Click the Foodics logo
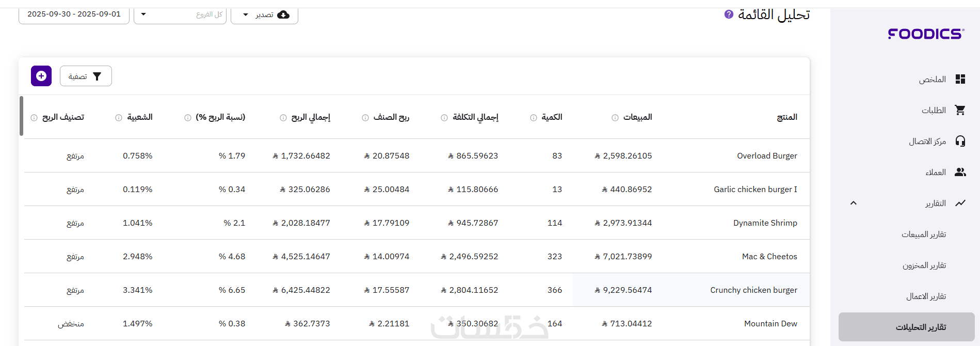 [926, 34]
